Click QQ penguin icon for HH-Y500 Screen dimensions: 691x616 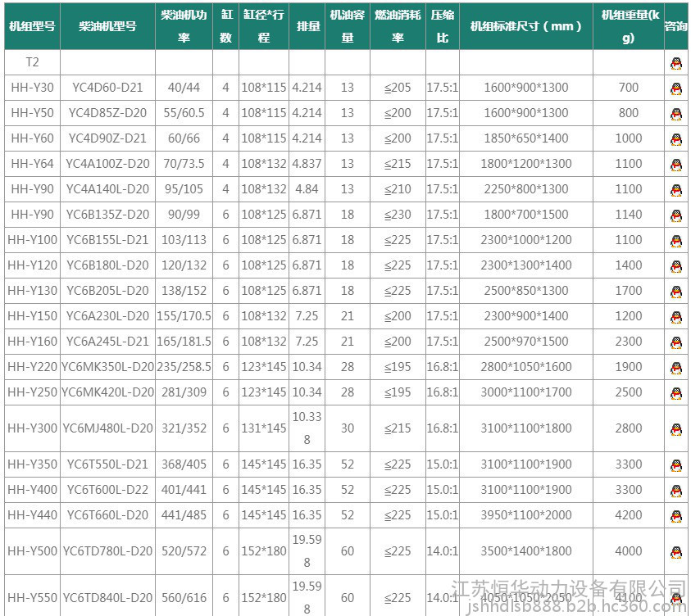(x=676, y=553)
